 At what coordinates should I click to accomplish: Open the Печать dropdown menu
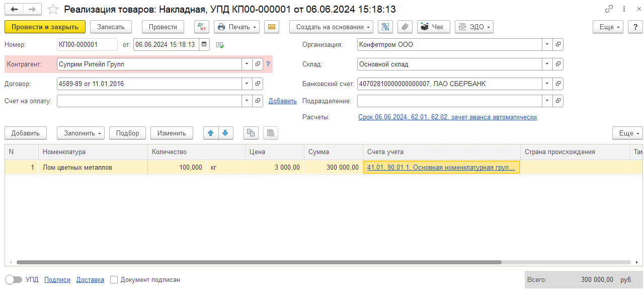tap(236, 27)
